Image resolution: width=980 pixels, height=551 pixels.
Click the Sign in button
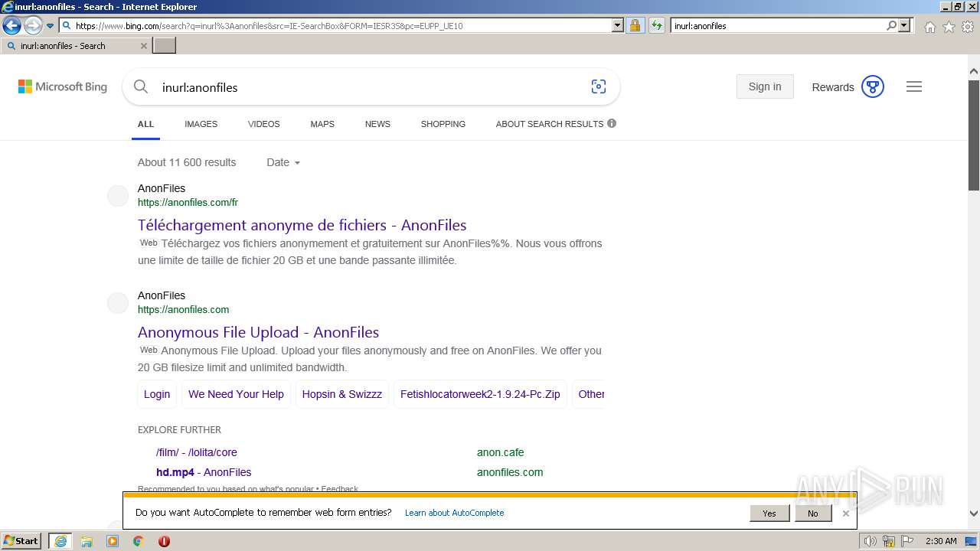tap(765, 86)
